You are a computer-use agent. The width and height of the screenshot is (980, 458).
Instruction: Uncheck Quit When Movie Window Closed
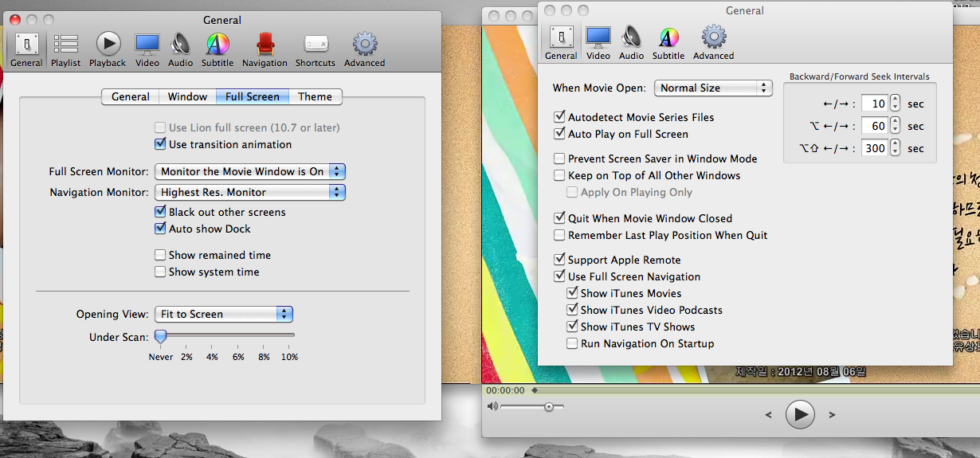[560, 218]
